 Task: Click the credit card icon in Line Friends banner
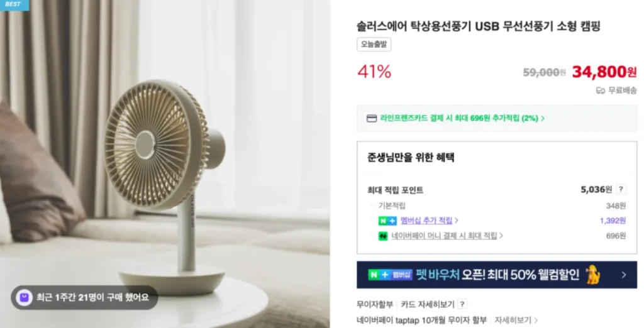pos(371,118)
